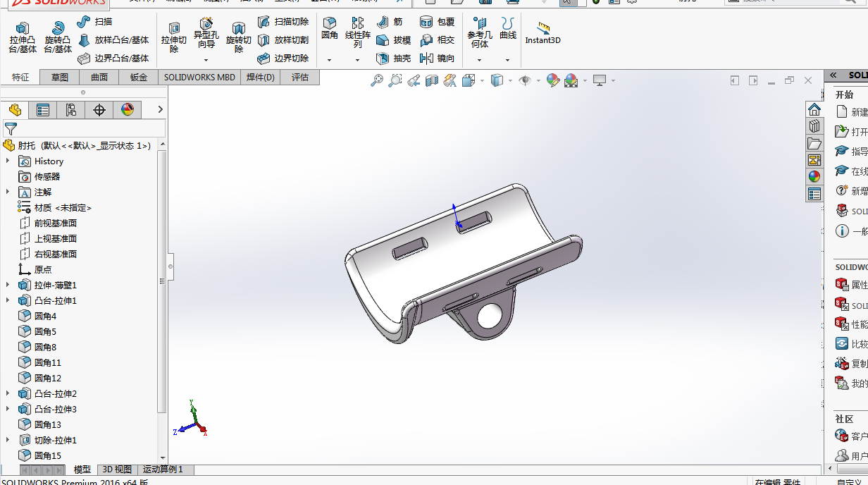This screenshot has width=868, height=485.
Task: Select Extruded Boss/Base (拉伸凸台/基体) tool
Action: 23,37
